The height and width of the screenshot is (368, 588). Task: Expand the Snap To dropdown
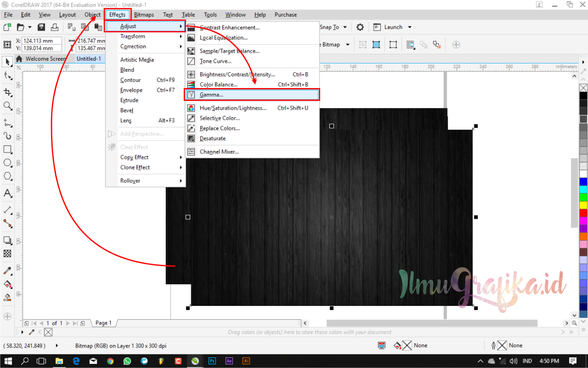tap(344, 27)
